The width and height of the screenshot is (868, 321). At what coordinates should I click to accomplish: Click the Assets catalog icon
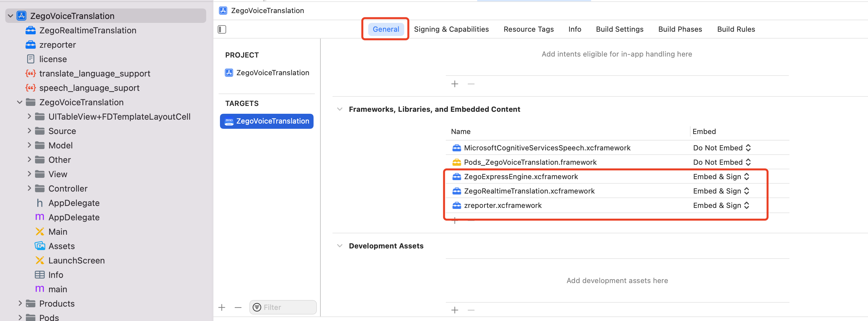click(x=40, y=246)
